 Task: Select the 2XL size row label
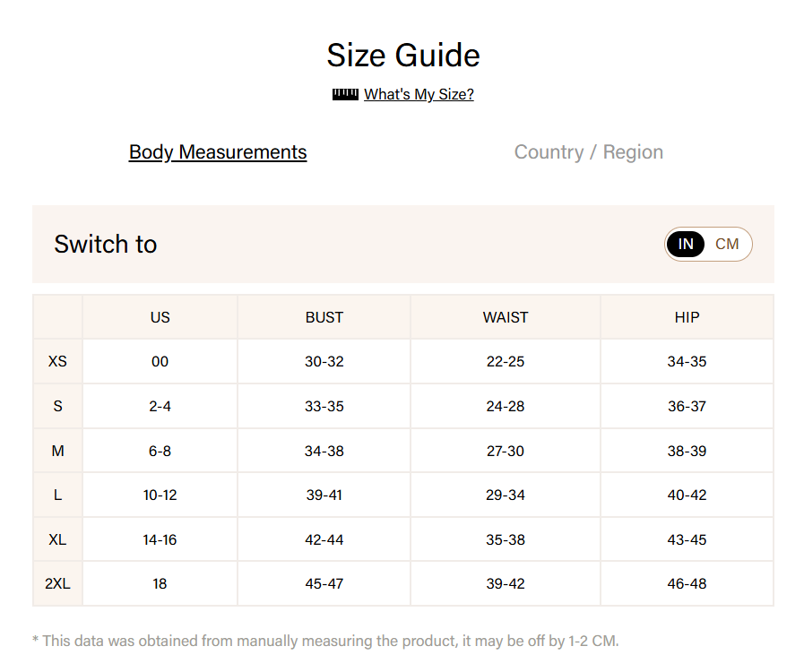pos(57,583)
